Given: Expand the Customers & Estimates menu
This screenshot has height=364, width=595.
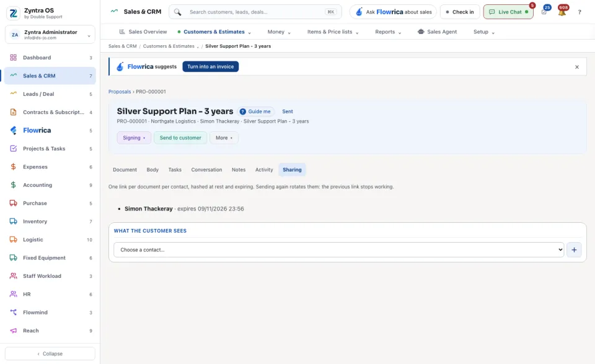Looking at the screenshot, I should 214,32.
